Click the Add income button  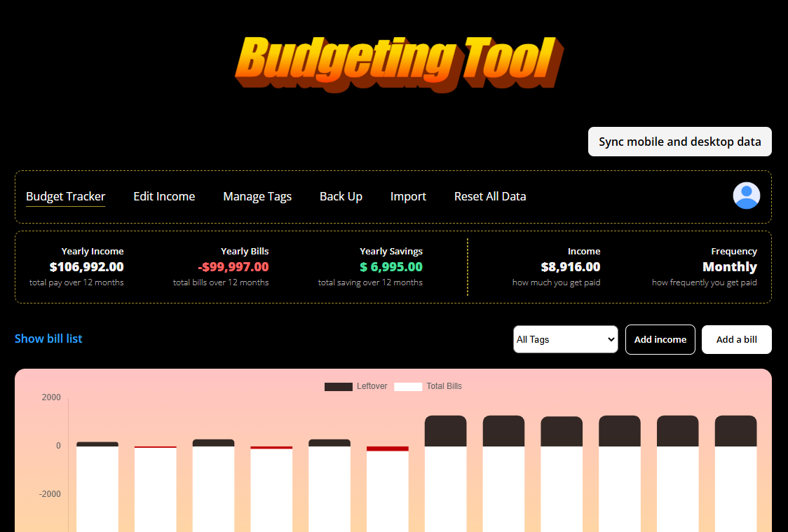(660, 339)
